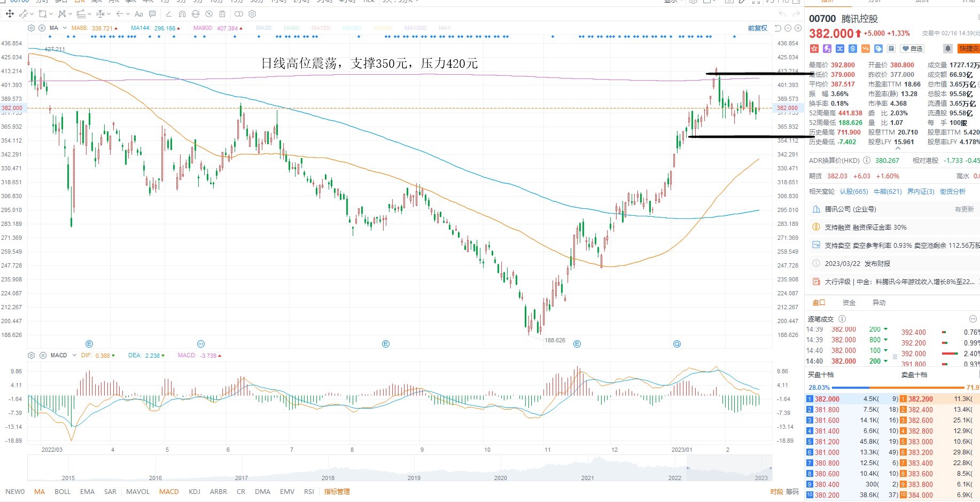Image resolution: width=980 pixels, height=502 pixels.
Task: Click the blue price tag icon
Action: coord(878,49)
